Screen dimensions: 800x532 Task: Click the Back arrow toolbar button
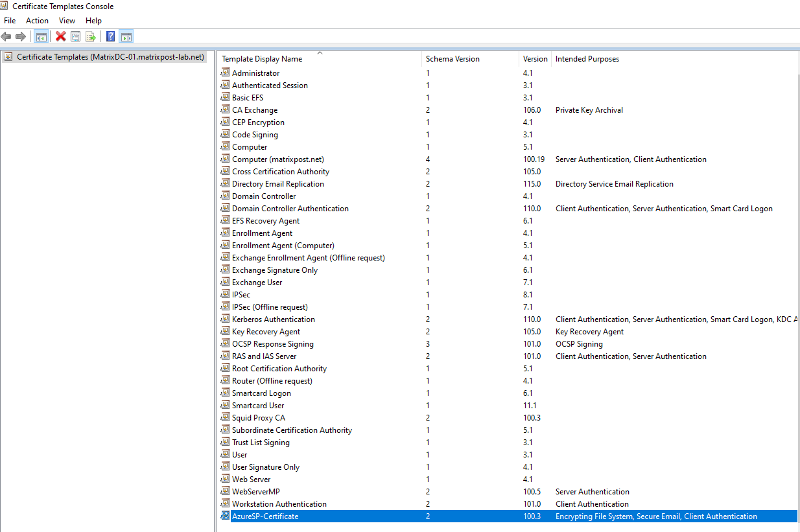6,37
